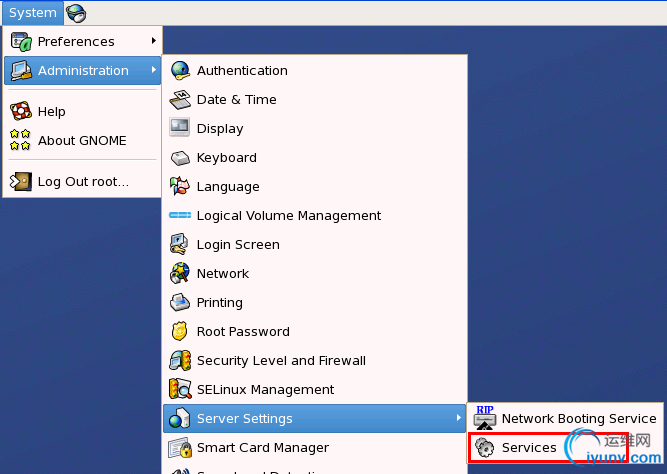Click the About GNOME stars icon
667x474 pixels.
[x=20, y=140]
